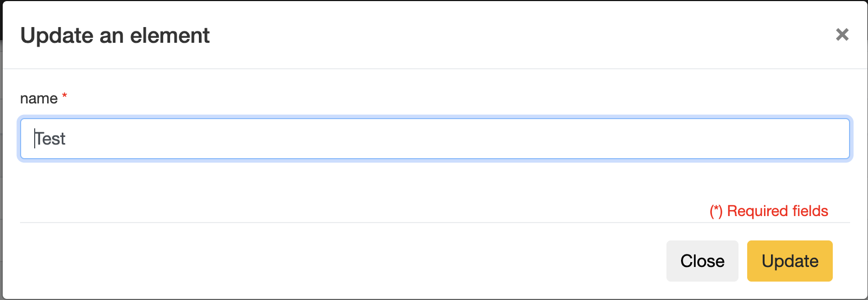868x300 pixels.
Task: Close the dialog with the X icon
Action: [x=842, y=35]
